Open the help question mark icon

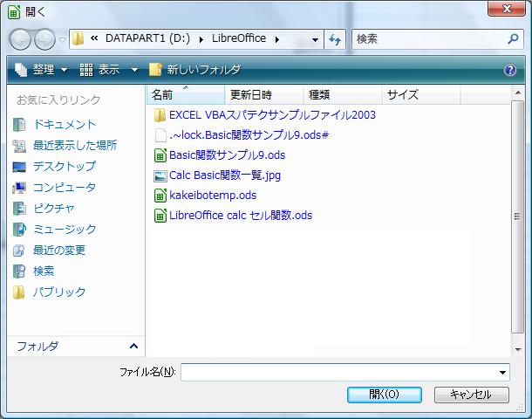pos(510,70)
